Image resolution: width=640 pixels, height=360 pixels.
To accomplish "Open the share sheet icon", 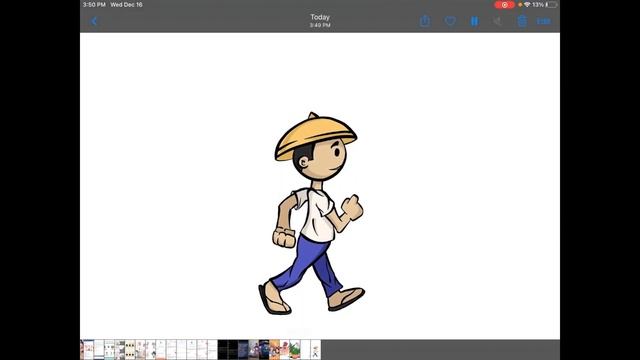I will 425,21.
